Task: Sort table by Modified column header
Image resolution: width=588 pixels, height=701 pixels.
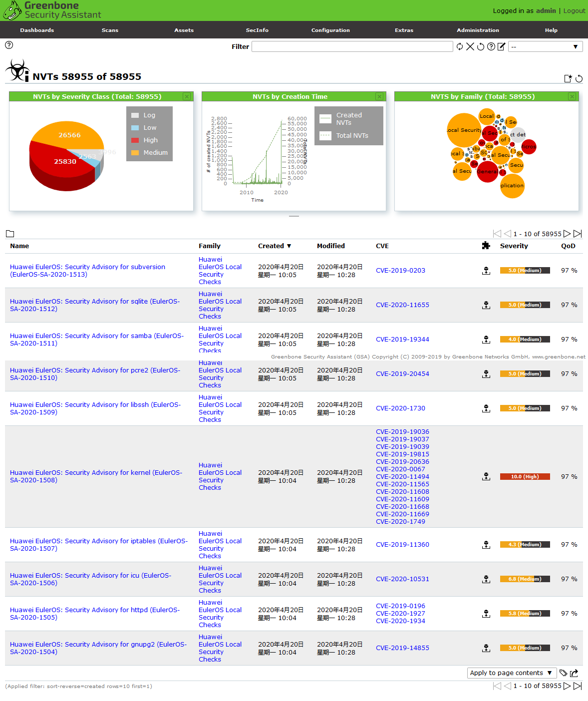Action: pos(331,246)
